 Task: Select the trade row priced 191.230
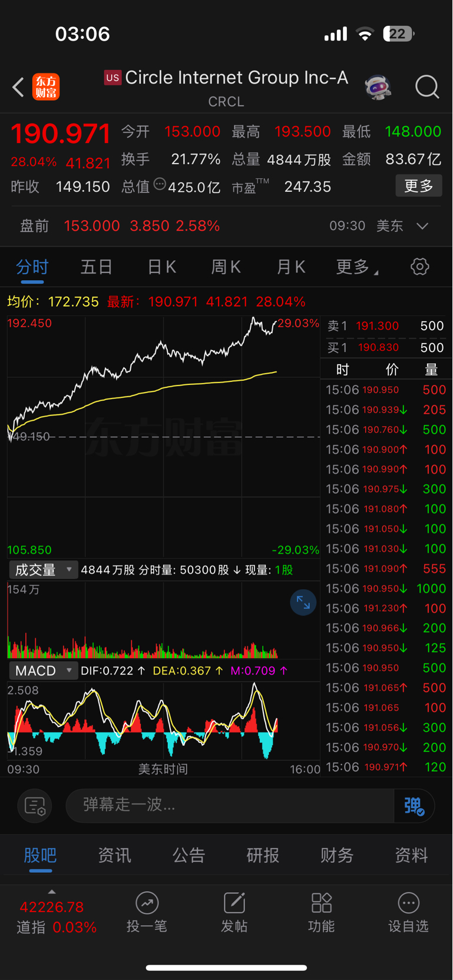point(386,609)
